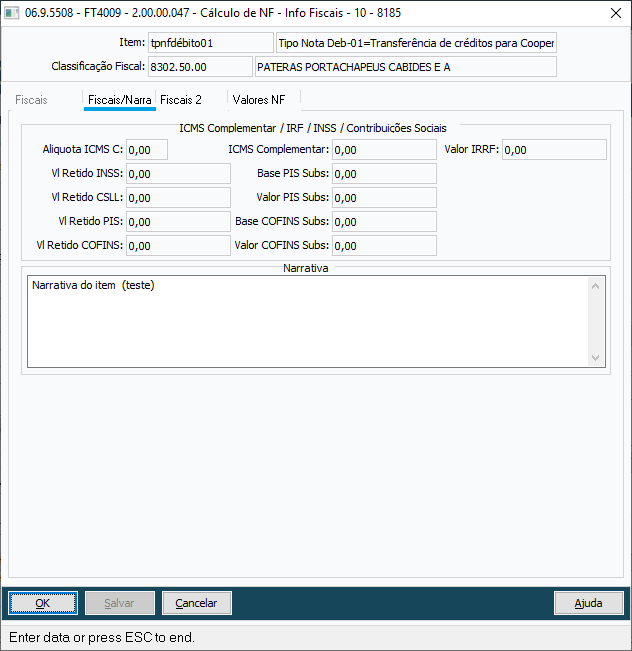632x651 pixels.
Task: Click the ICMS Complementar / IRF group title
Action: (313, 128)
